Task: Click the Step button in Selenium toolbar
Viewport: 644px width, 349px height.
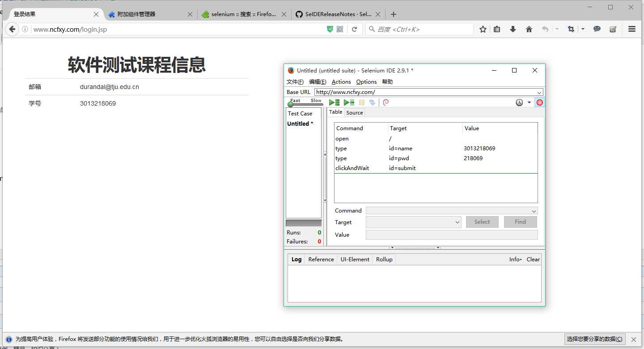Action: 372,102
